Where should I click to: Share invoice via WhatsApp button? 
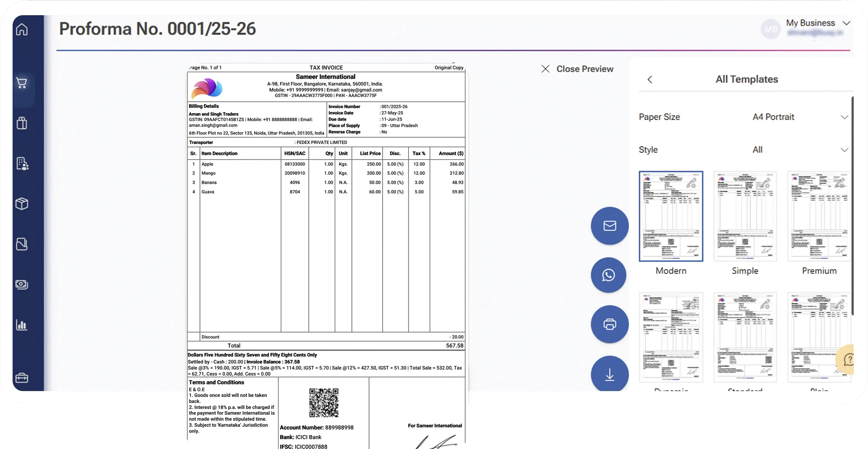click(608, 275)
